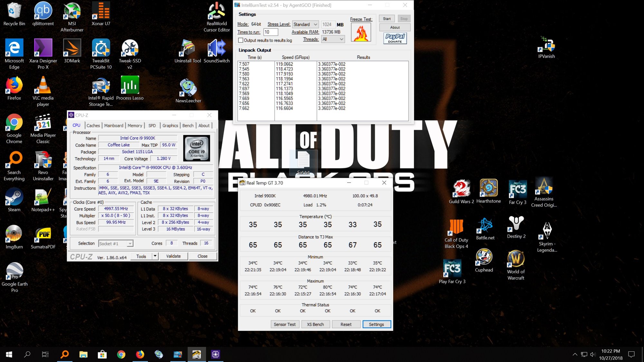644x362 pixels.
Task: Open Hearthstone game shortcut
Action: (488, 188)
